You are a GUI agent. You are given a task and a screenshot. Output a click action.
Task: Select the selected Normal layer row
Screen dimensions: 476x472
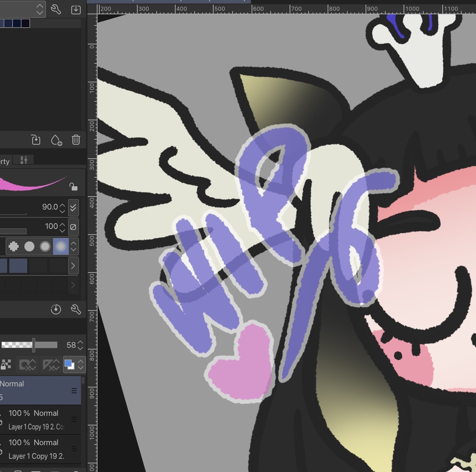(x=36, y=390)
